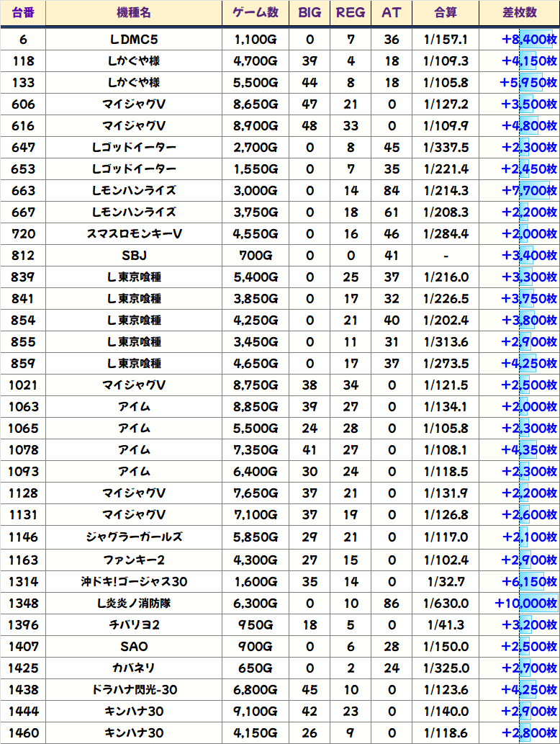The width and height of the screenshot is (560, 744).
Task: Select machine number 1093
Action: coord(23,471)
